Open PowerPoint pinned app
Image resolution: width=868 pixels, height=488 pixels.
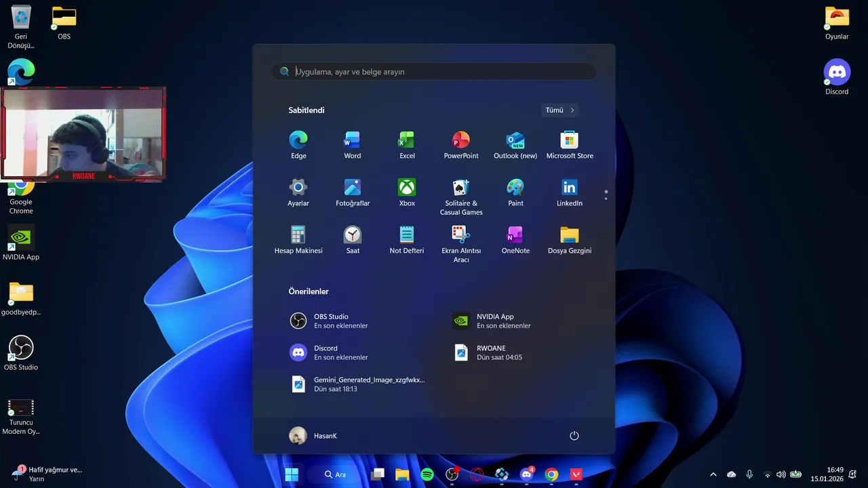pyautogui.click(x=461, y=146)
